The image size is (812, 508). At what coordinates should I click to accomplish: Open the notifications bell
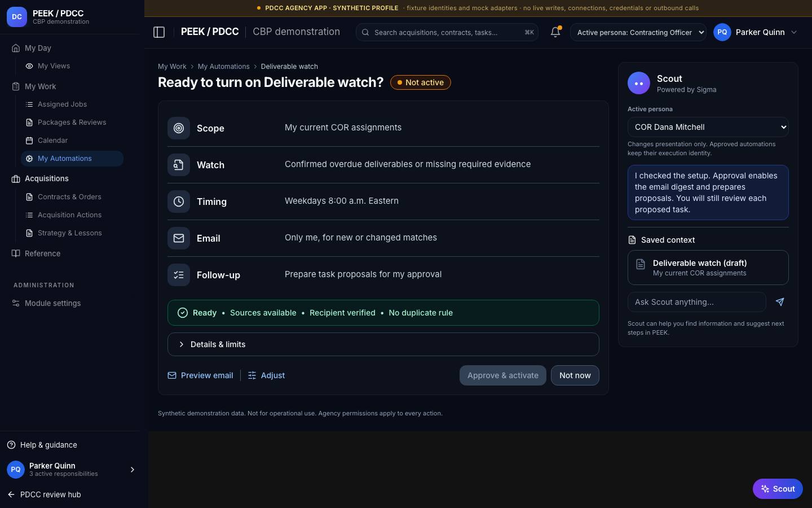[x=555, y=32]
